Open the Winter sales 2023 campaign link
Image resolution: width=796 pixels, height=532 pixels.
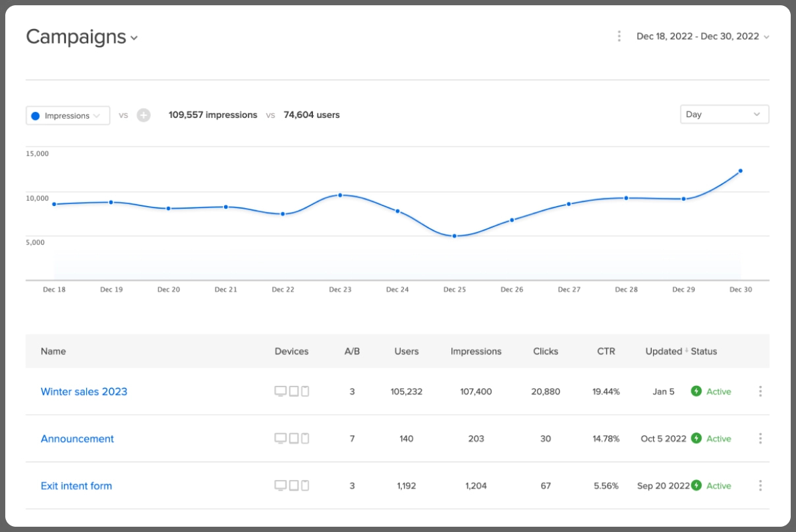coord(84,392)
